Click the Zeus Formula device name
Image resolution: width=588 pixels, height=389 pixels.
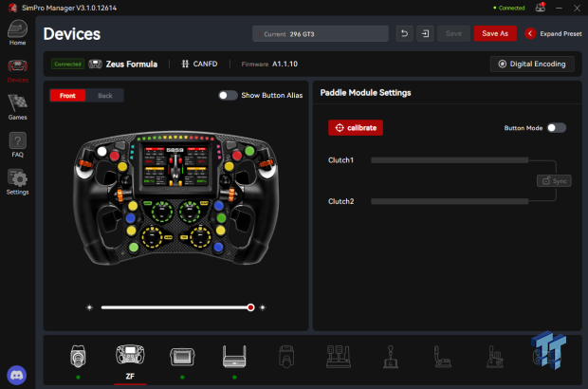click(131, 65)
